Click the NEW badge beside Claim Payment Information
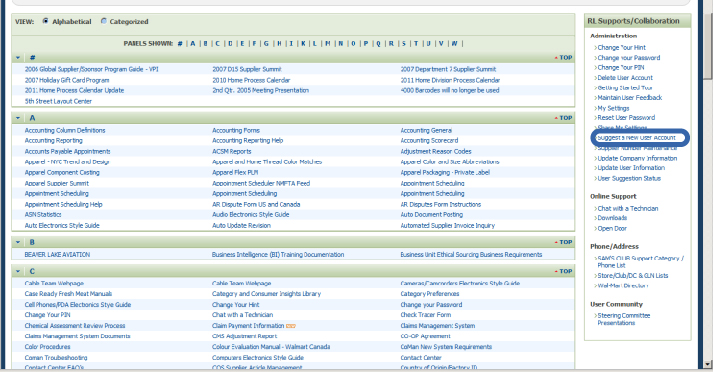The image size is (713, 372). [291, 326]
